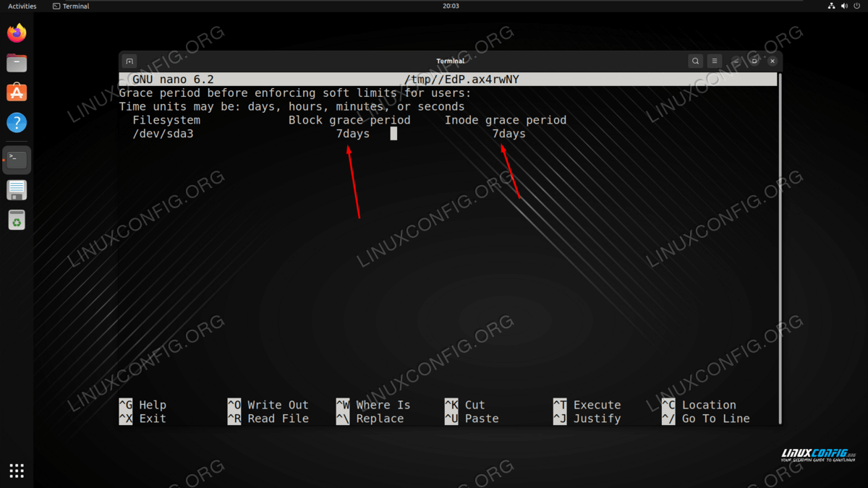Click the Terminal window title bar text
The image size is (868, 488).
[450, 61]
